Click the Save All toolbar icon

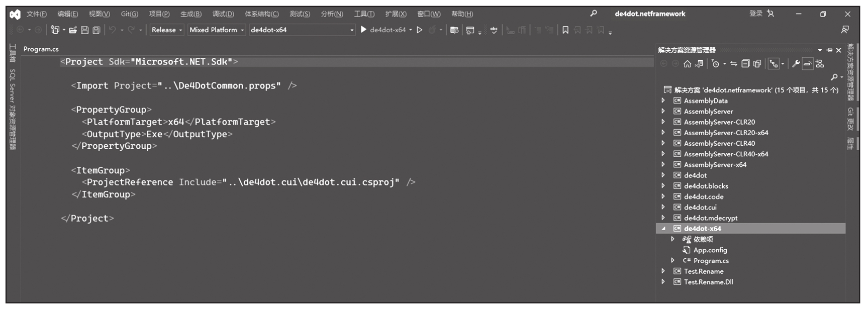pyautogui.click(x=96, y=30)
